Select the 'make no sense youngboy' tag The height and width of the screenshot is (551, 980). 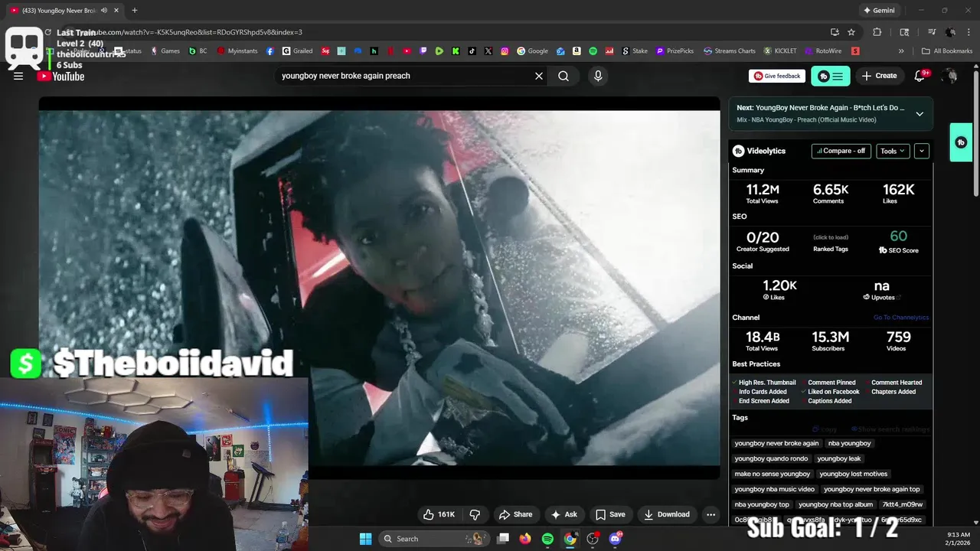click(x=772, y=474)
